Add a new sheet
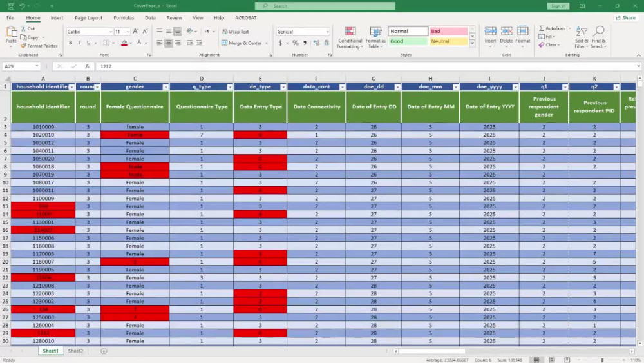Screen dimensions: 644x363 tap(104, 351)
